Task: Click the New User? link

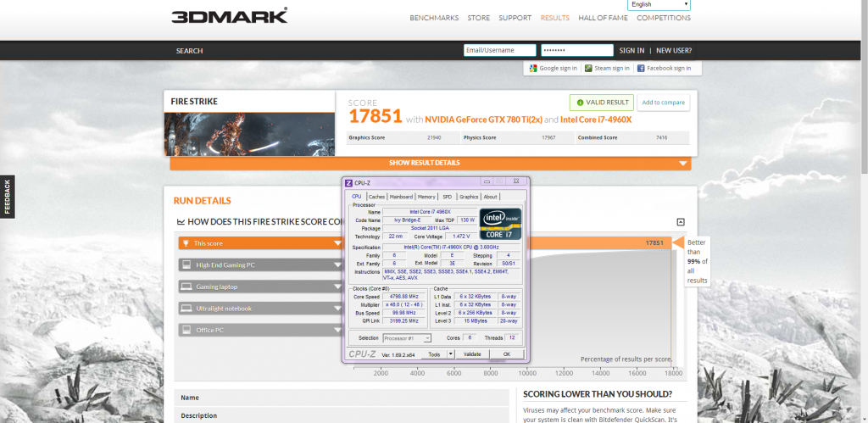Action: 674,50
